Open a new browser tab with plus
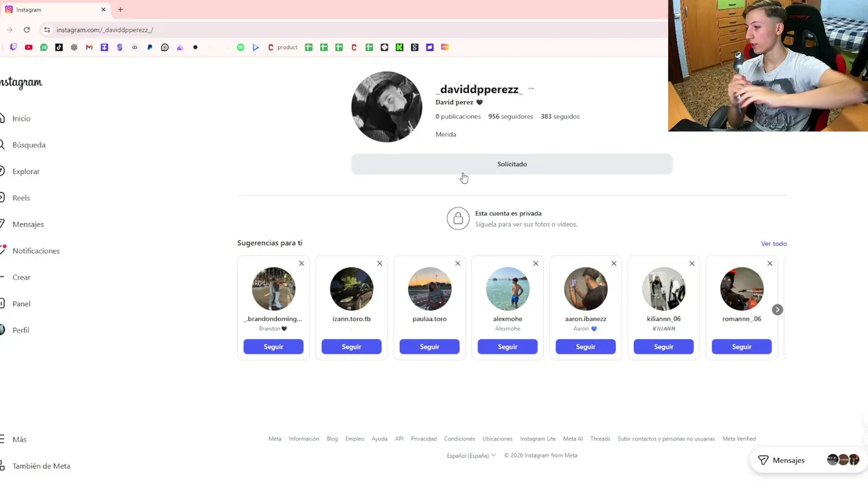Viewport: 868px width, 488px height. [x=120, y=9]
